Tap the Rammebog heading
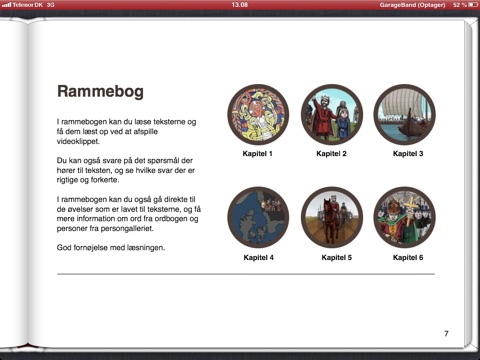Viewport: 480px width, 360px height. [100, 92]
